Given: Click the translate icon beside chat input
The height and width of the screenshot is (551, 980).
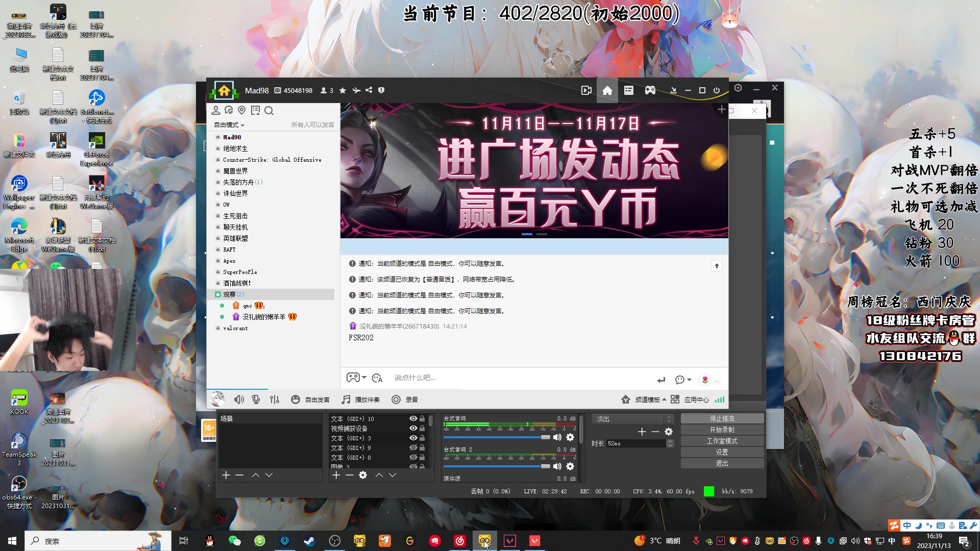Looking at the screenshot, I should (377, 378).
